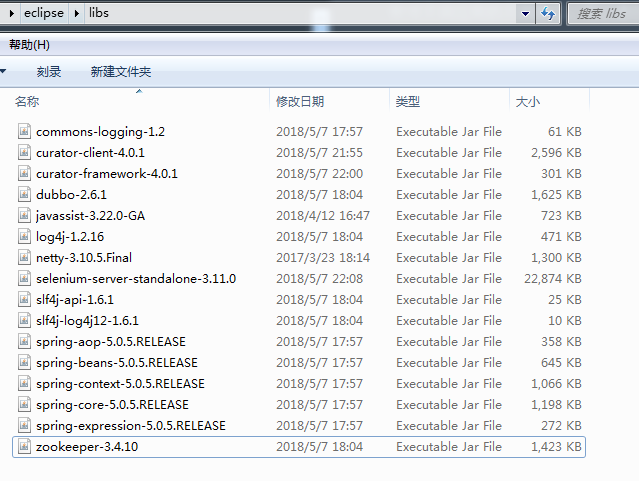Click the 22,874 KB size value
Screen dimensions: 639x481
tap(553, 279)
